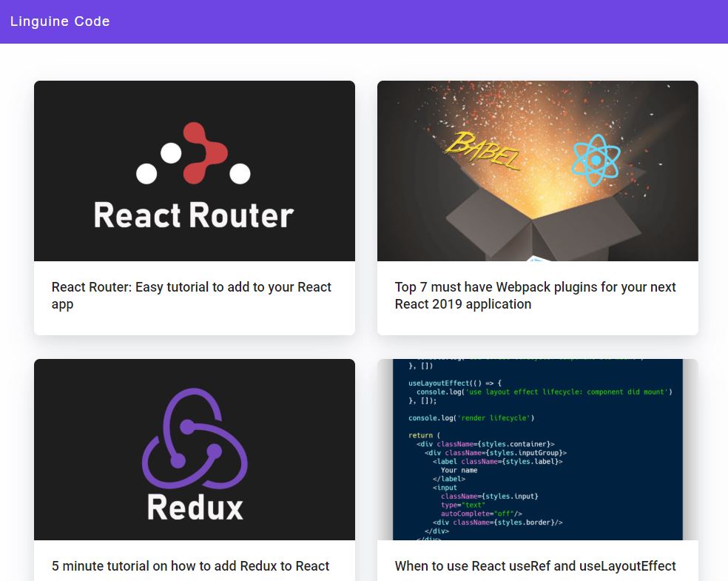Viewport: 728px width, 581px height.
Task: Open the React Router logo thumbnail
Action: 195,171
